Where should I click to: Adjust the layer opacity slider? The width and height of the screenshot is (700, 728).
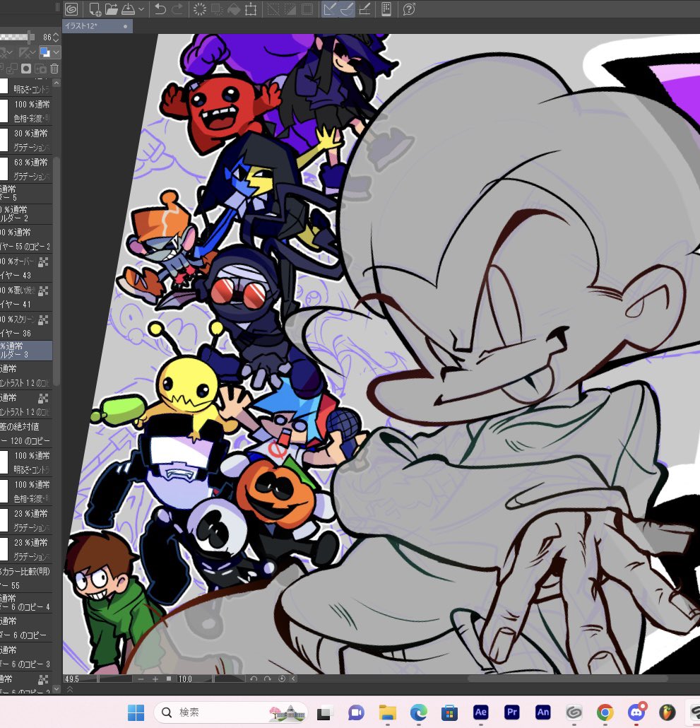click(x=17, y=37)
